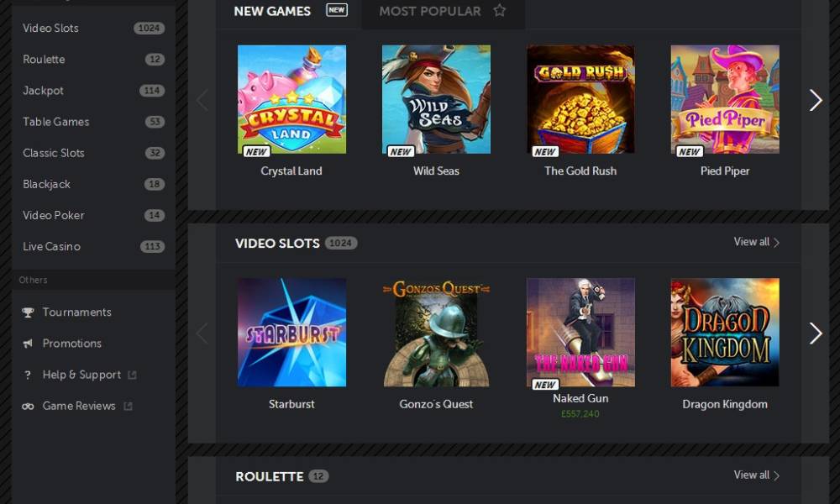Image resolution: width=840 pixels, height=504 pixels.
Task: Open the Wild Seas game thumbnail
Action: [x=436, y=100]
